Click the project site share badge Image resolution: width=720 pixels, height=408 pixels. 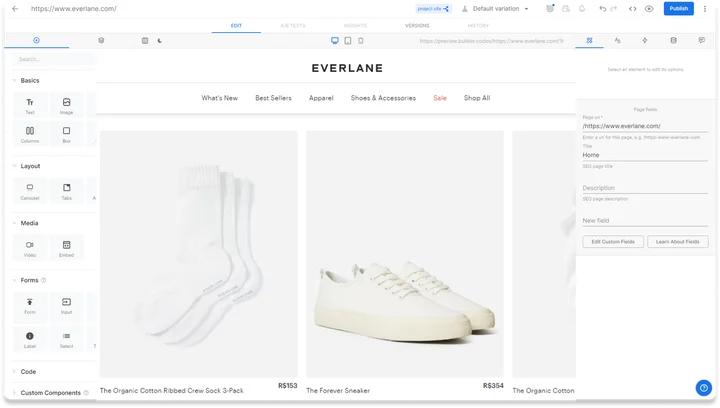tap(433, 9)
